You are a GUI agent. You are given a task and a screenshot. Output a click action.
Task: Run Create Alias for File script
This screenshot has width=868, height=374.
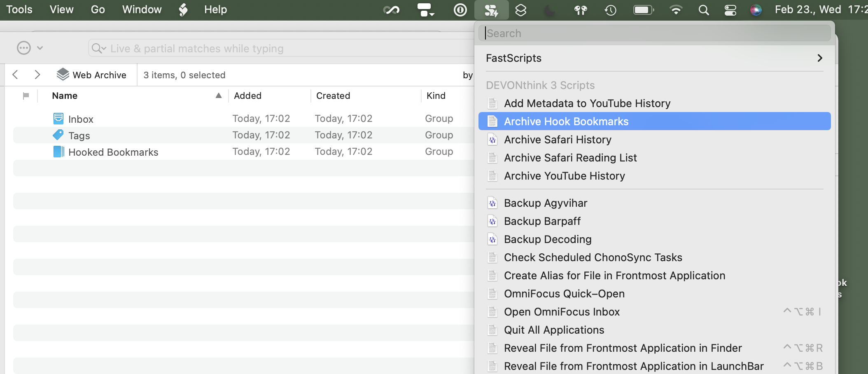(x=655, y=276)
